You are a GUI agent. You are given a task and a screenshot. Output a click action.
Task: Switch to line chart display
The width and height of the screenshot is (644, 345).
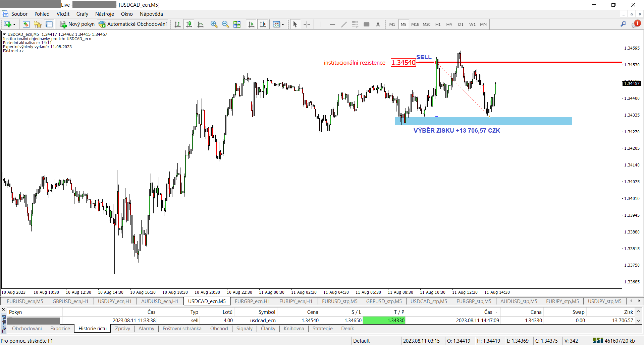(x=201, y=24)
